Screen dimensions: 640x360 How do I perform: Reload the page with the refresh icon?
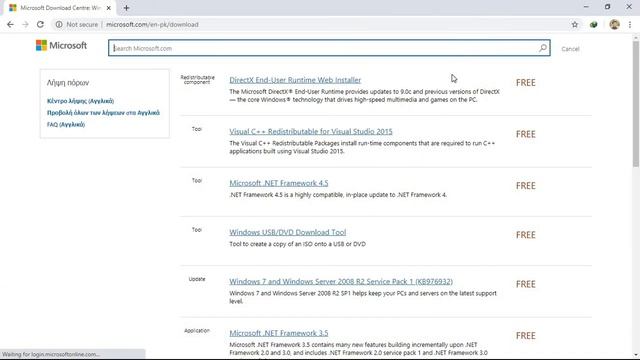click(40, 24)
